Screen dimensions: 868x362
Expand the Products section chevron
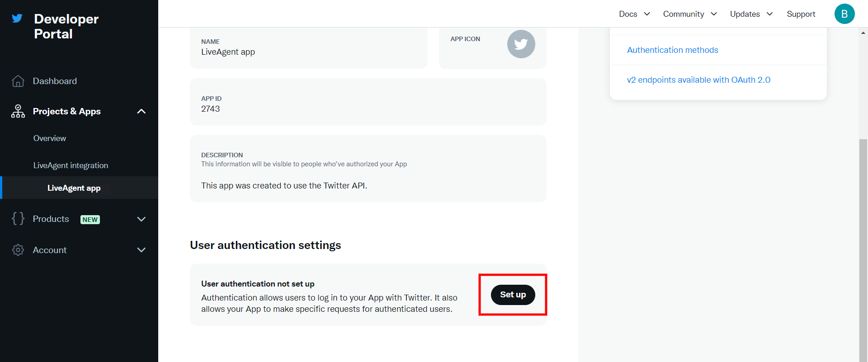pos(141,219)
